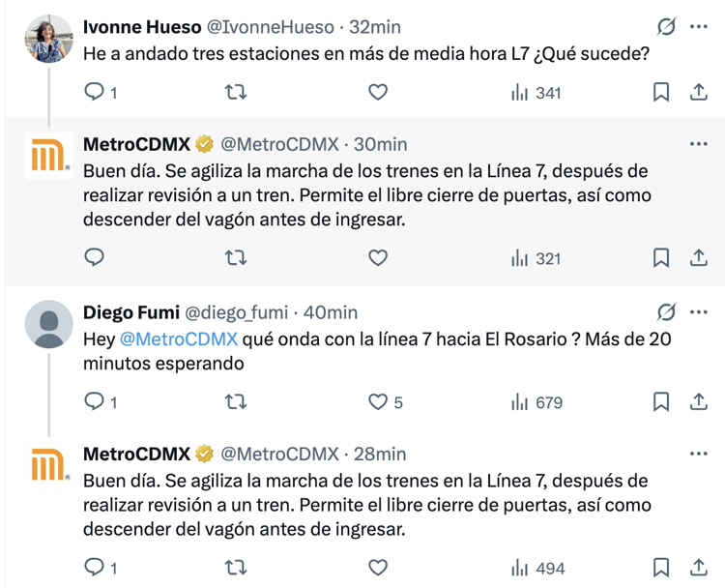This screenshot has width=725, height=588.
Task: Reply to Ivonne Hueso's tweet
Action: (x=95, y=93)
